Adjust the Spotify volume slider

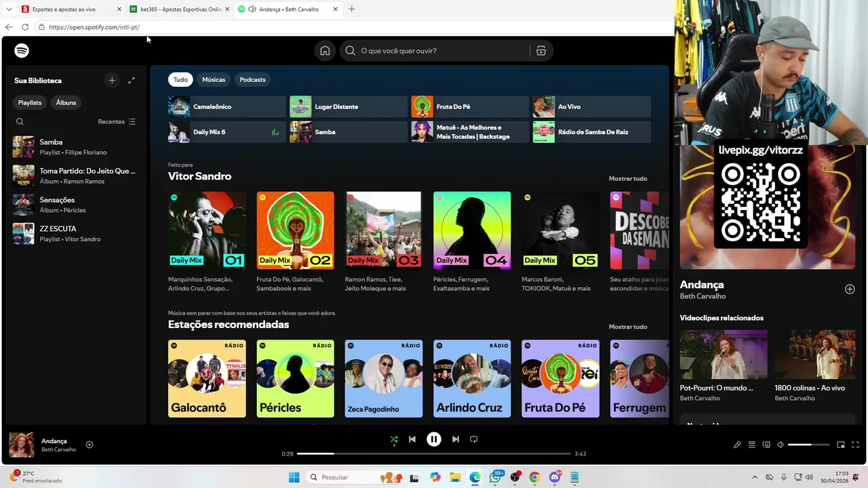coord(809,445)
